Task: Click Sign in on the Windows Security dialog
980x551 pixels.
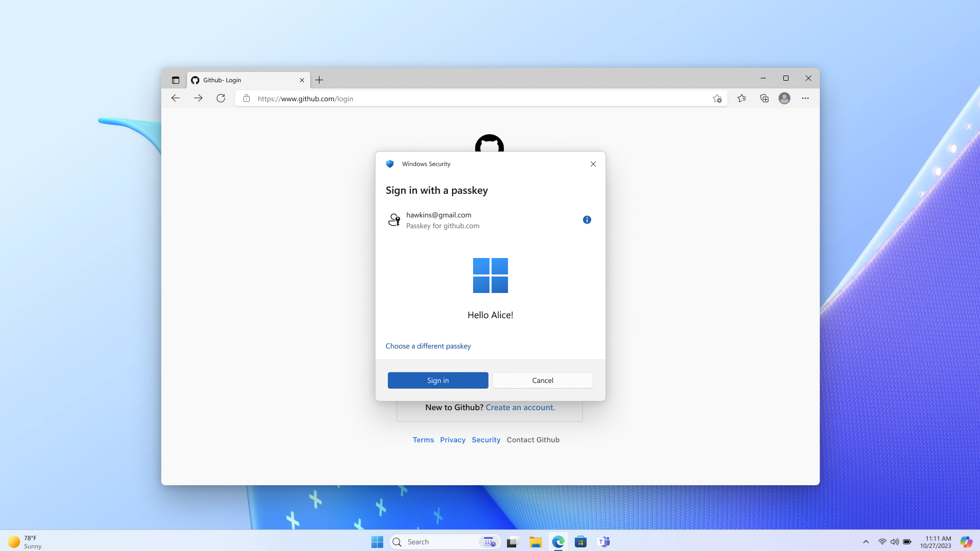Action: point(438,380)
